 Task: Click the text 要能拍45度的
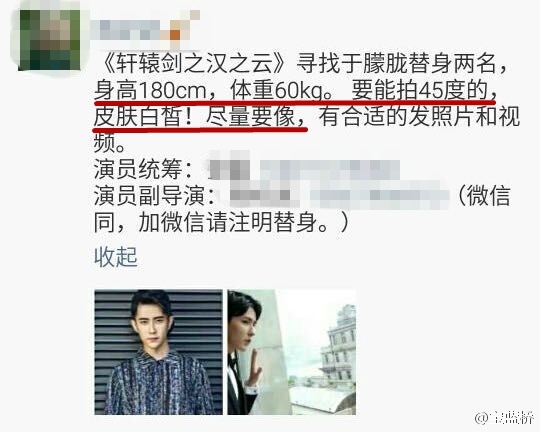pyautogui.click(x=419, y=91)
